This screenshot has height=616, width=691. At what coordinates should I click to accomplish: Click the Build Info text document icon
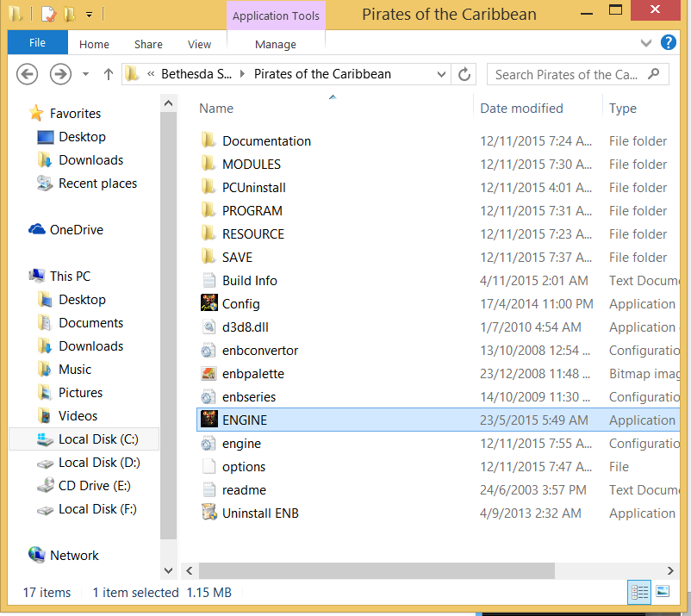click(x=209, y=280)
